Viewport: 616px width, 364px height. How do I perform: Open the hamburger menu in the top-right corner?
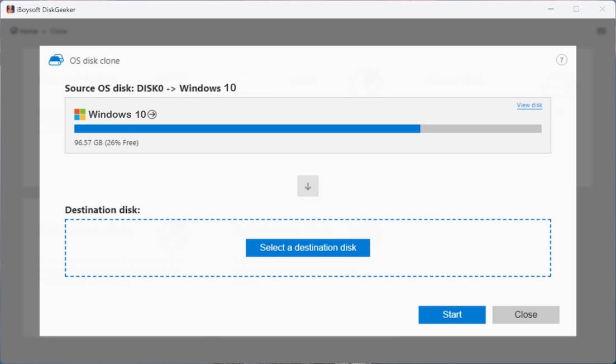[601, 31]
